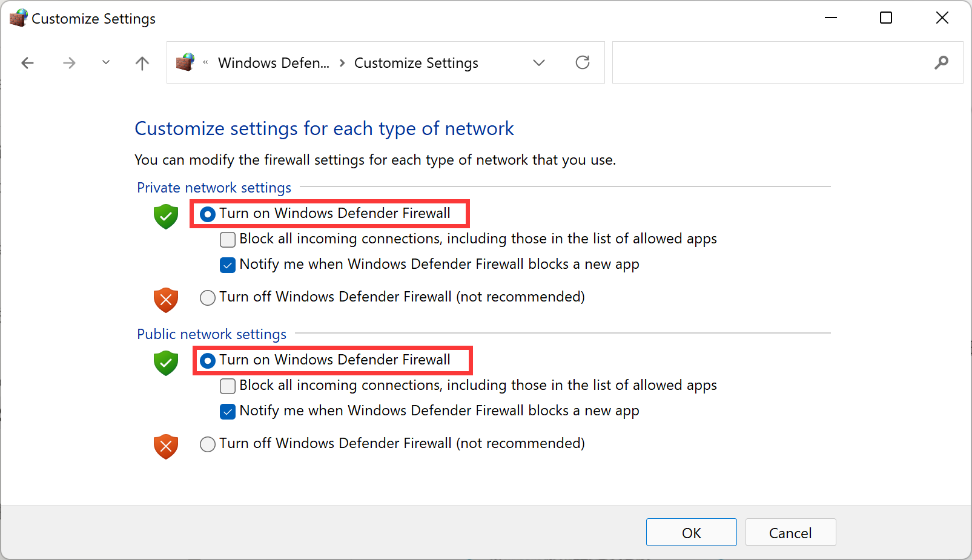Check Block all incoming connections under Private
972x560 pixels.
pyautogui.click(x=228, y=240)
